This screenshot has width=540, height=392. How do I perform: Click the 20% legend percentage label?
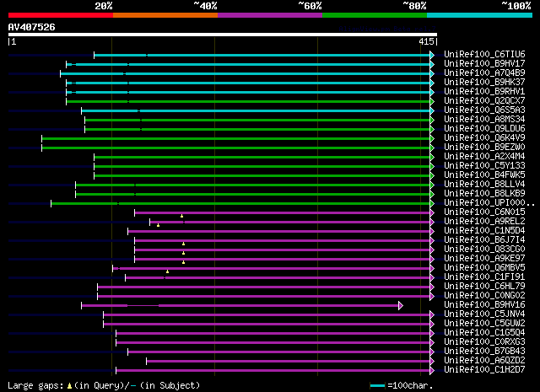104,6
